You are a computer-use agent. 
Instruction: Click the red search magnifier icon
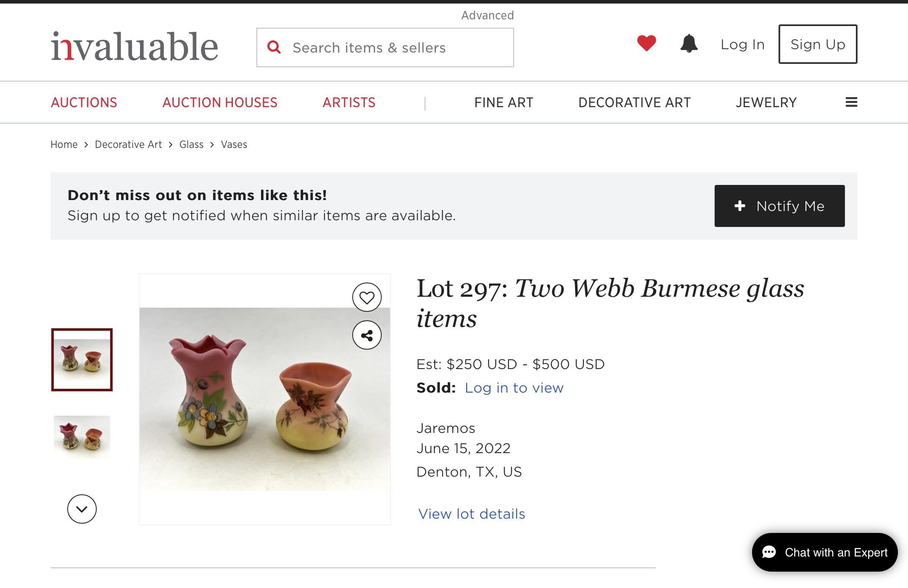point(274,47)
